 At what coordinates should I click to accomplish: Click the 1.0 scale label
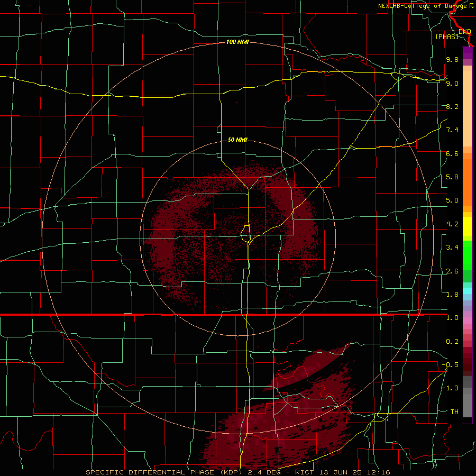click(x=452, y=318)
